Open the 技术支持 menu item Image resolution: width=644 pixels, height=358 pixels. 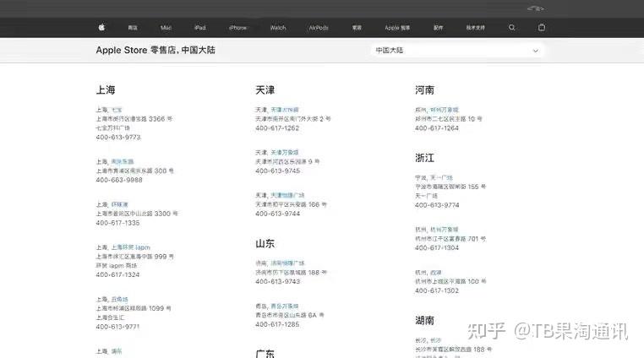(x=475, y=28)
